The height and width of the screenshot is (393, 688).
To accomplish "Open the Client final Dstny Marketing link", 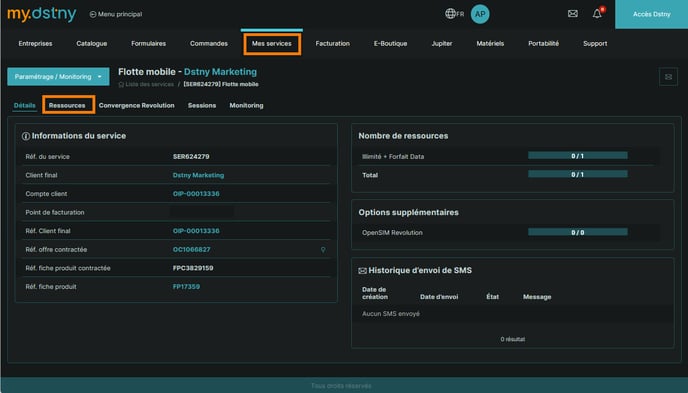I will click(x=198, y=175).
